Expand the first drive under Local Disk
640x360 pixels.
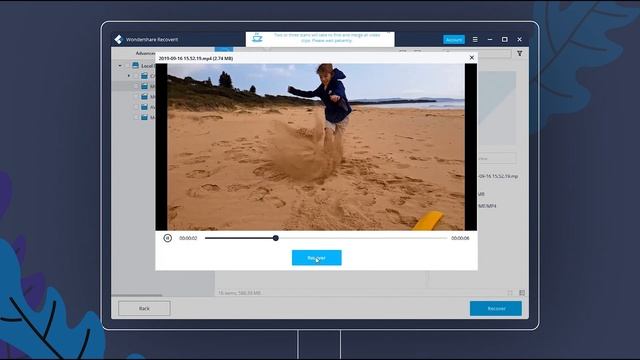129,76
